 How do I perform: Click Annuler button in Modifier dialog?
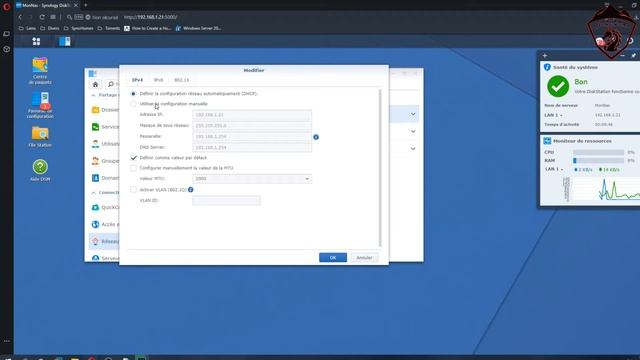click(364, 258)
